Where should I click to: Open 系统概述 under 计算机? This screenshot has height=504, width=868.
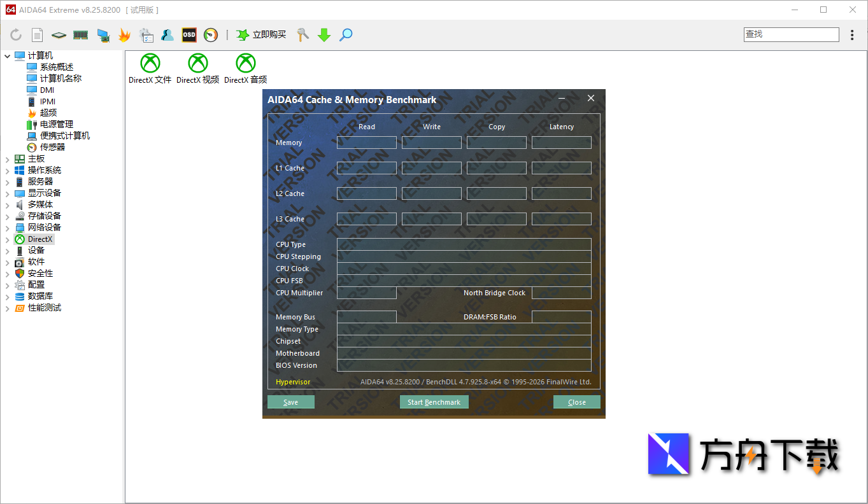(57, 66)
